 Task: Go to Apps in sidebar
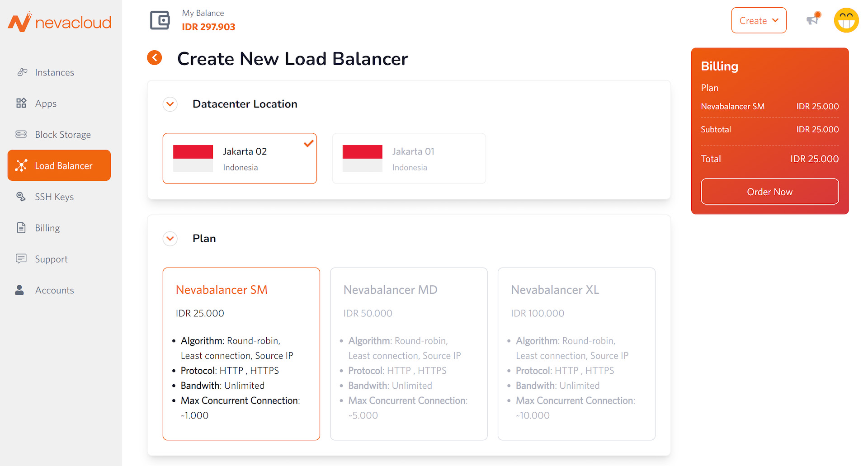[46, 104]
